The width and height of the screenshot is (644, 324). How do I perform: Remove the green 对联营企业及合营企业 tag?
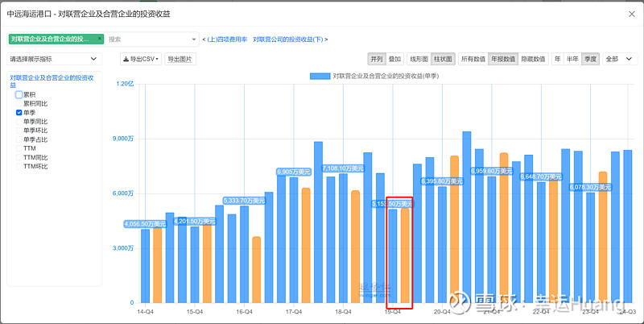point(99,38)
